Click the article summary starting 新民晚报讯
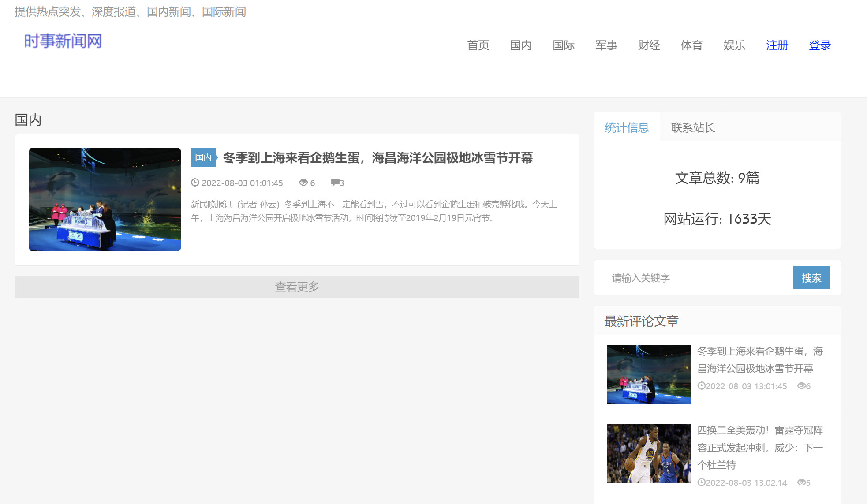The width and height of the screenshot is (867, 504). pyautogui.click(x=374, y=211)
